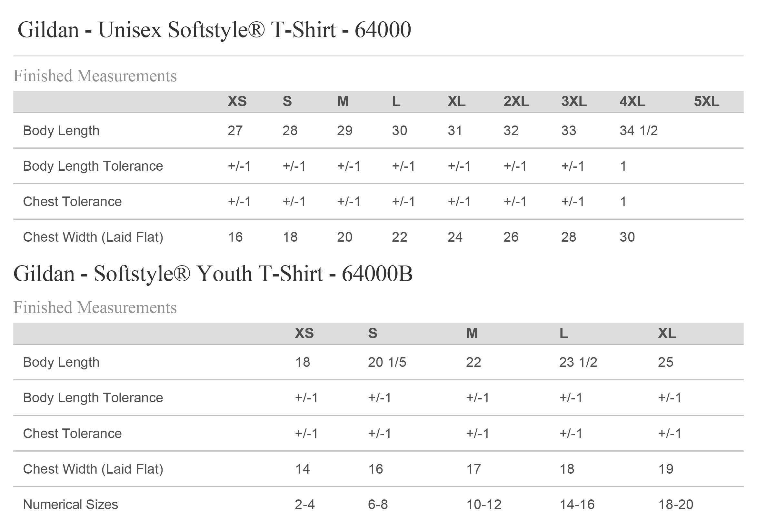The width and height of the screenshot is (757, 532).
Task: Click the 10-12 numerical size value
Action: point(484,505)
